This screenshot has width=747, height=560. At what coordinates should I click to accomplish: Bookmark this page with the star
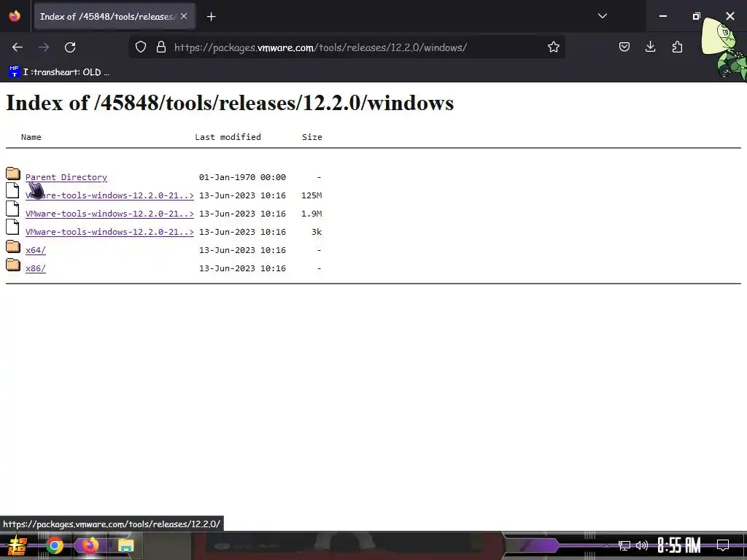click(x=553, y=47)
